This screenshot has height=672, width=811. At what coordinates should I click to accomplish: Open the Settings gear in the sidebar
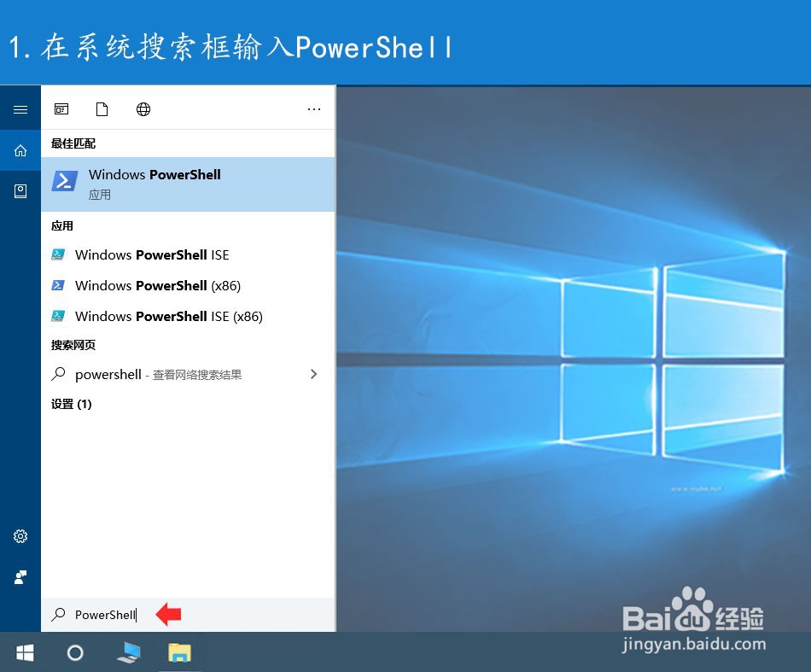click(20, 536)
